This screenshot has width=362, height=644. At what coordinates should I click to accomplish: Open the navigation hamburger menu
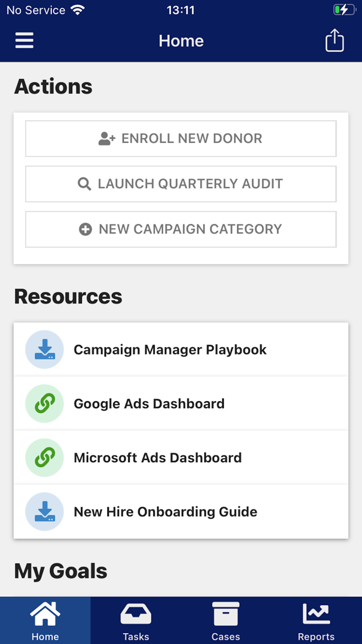coord(24,40)
